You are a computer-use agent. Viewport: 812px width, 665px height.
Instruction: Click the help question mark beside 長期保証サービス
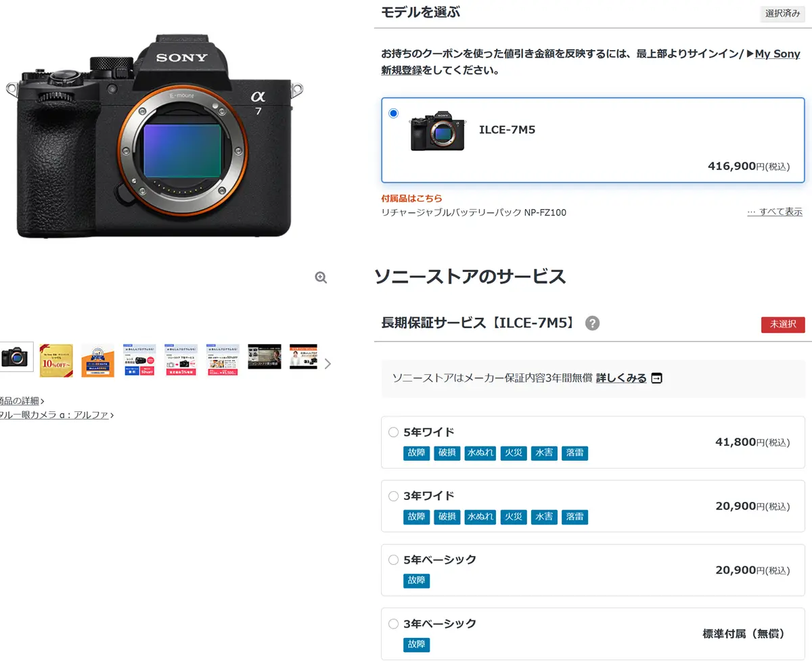[592, 323]
